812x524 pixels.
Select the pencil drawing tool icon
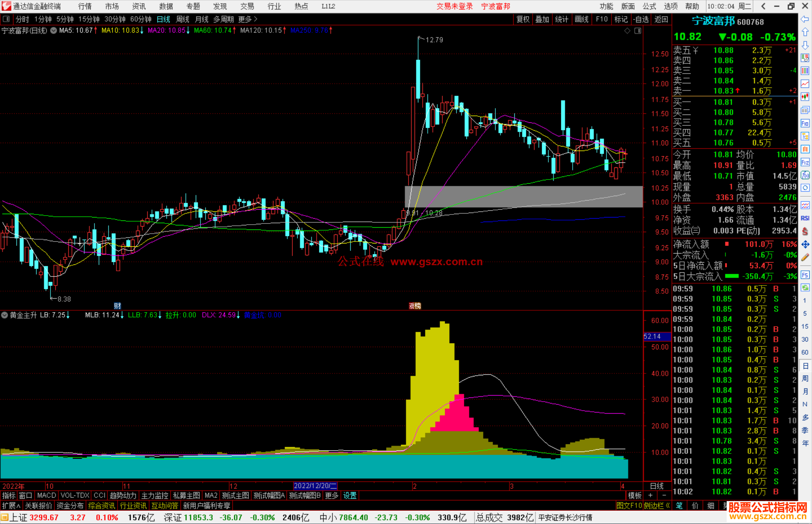pos(805,257)
